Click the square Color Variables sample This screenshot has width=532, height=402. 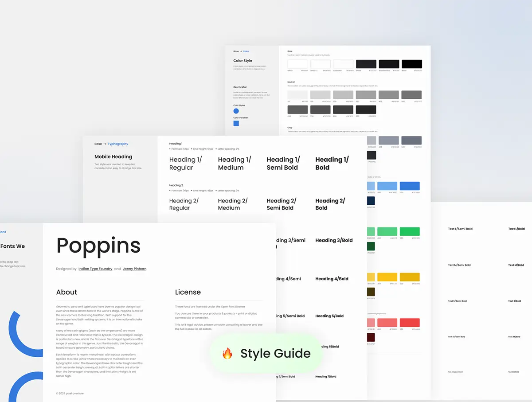coord(236,123)
